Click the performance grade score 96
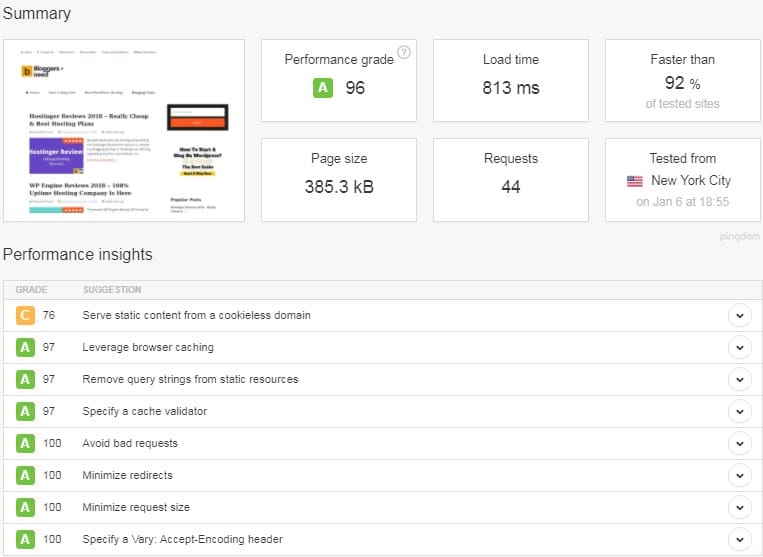Image resolution: width=763 pixels, height=557 pixels. 355,88
